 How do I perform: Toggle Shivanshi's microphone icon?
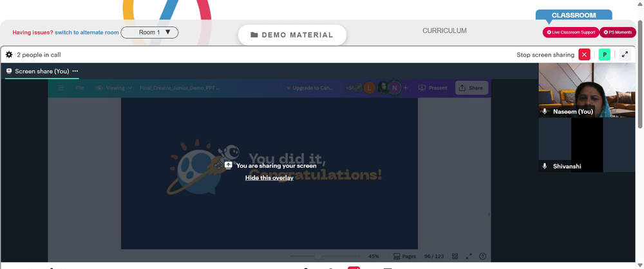pos(545,166)
